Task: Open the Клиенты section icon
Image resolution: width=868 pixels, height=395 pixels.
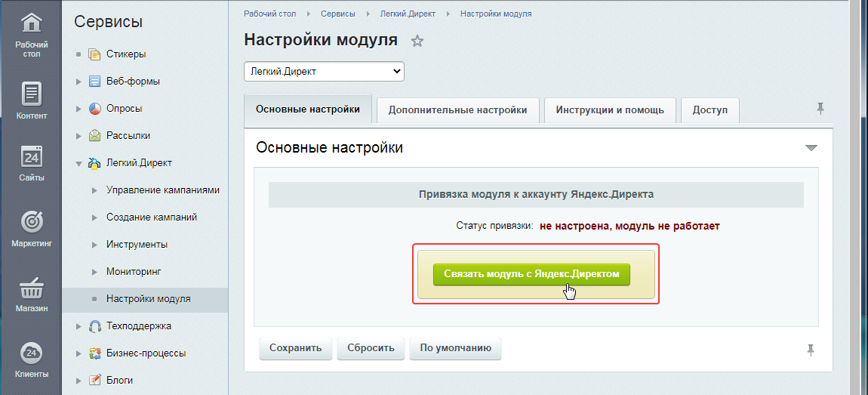Action: (32, 353)
